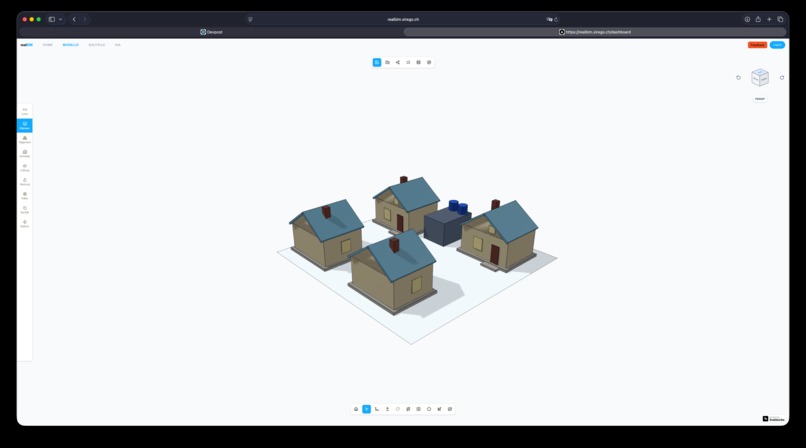The image size is (806, 448).
Task: Open the Sanitär category in left sidebar
Action: (x=25, y=210)
